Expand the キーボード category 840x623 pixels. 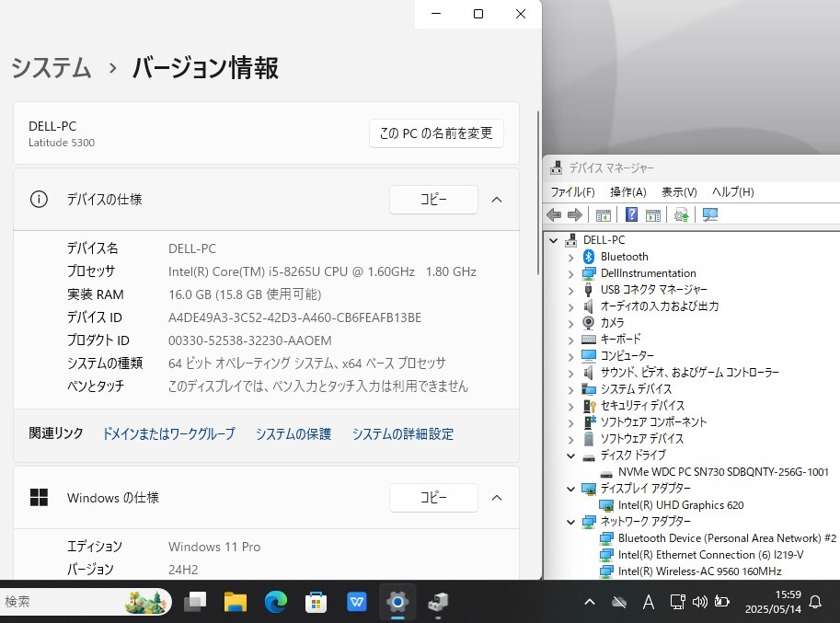click(570, 339)
